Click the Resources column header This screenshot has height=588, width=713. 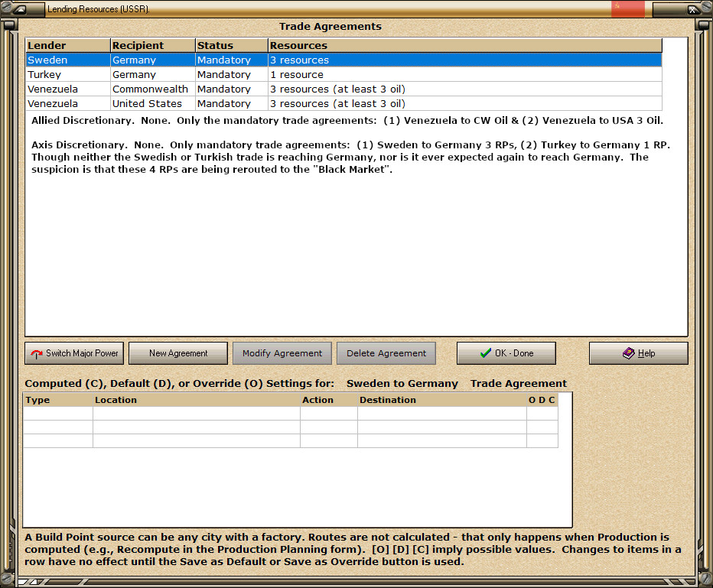click(465, 45)
